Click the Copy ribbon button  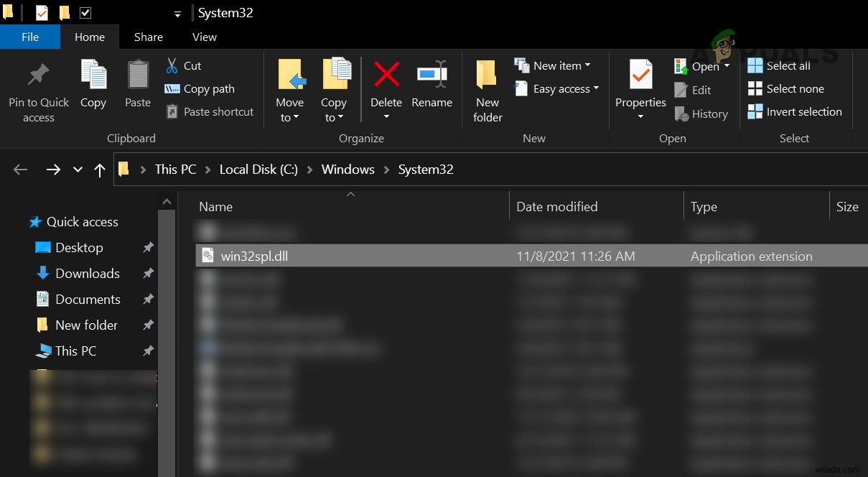tap(93, 85)
